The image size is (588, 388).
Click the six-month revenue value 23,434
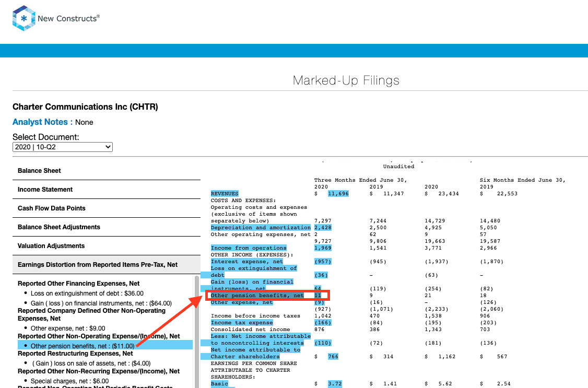pos(449,193)
